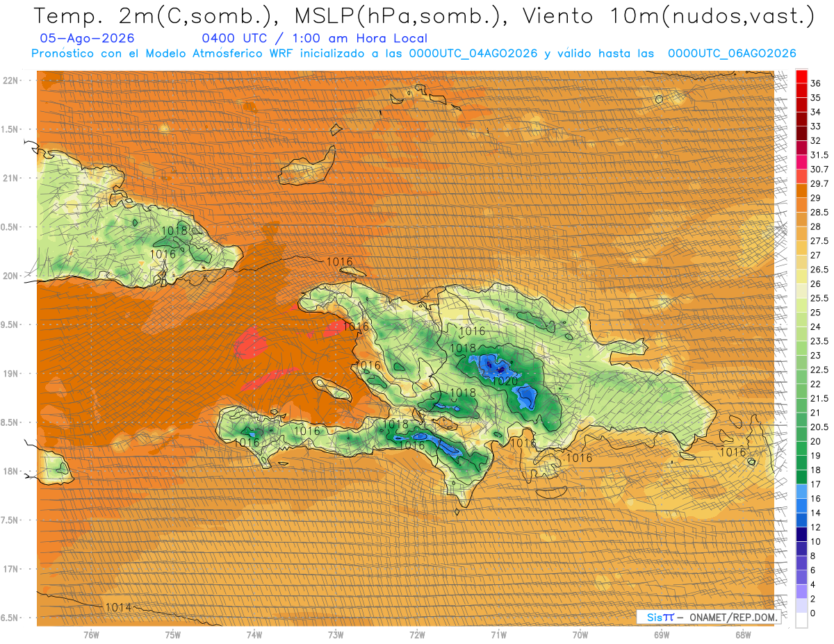The width and height of the screenshot is (834, 644).
Task: Pick the legend swatch between 10 and 12
Action: (x=801, y=534)
